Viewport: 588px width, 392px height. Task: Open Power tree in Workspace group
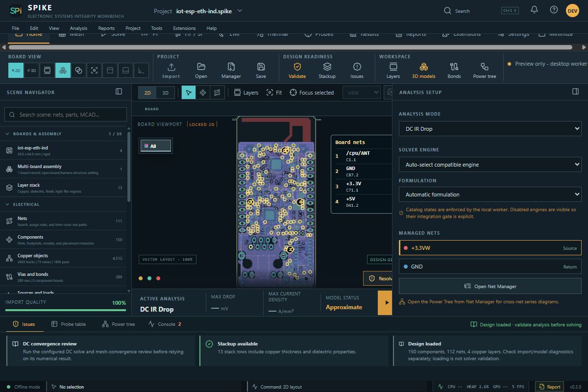coord(484,70)
